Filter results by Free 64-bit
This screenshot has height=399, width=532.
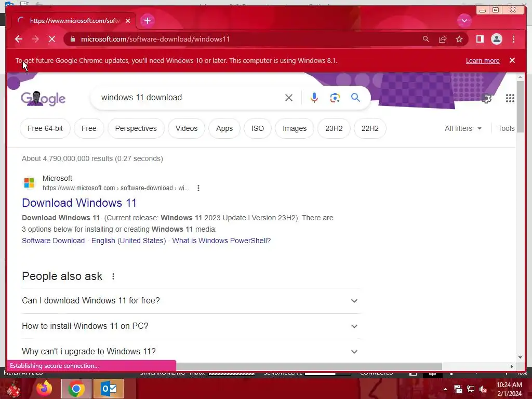[45, 129]
